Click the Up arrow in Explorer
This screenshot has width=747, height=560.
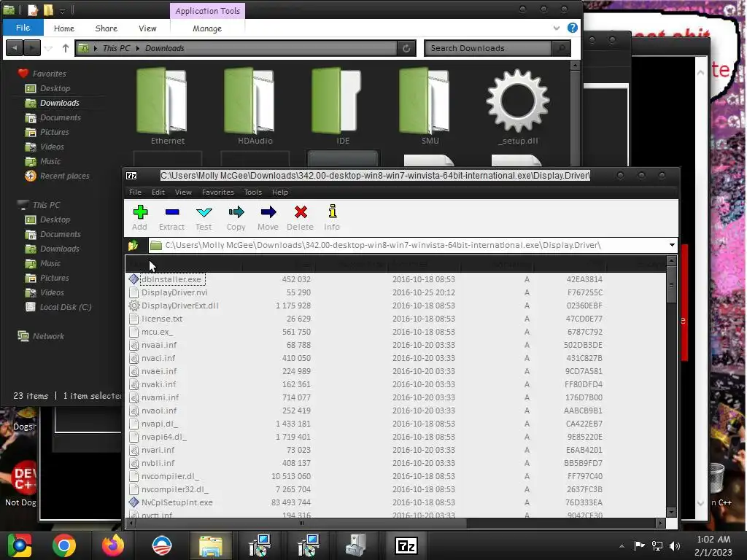pos(65,48)
